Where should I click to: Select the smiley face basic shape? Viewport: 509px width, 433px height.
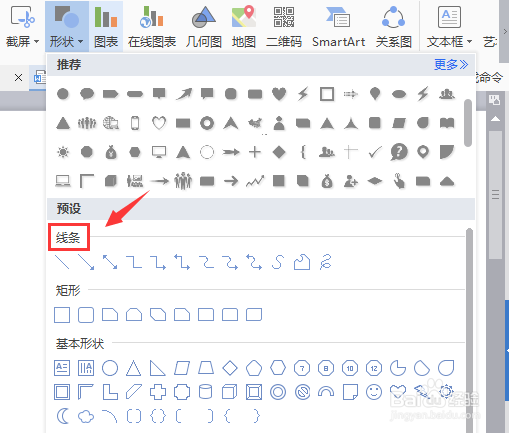[374, 392]
